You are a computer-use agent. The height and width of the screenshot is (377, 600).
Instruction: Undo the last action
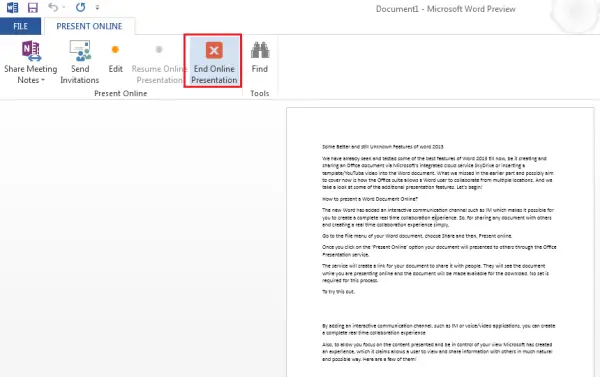[x=52, y=7]
